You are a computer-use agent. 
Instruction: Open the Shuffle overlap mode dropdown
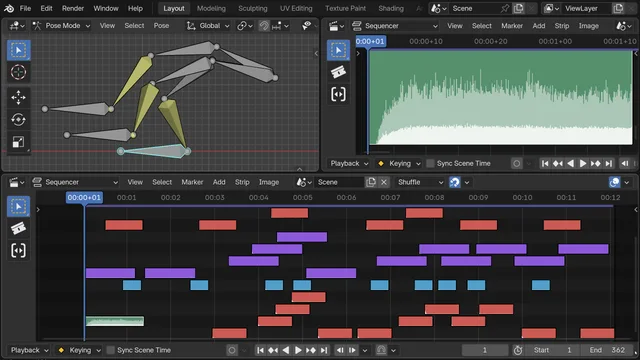(419, 182)
